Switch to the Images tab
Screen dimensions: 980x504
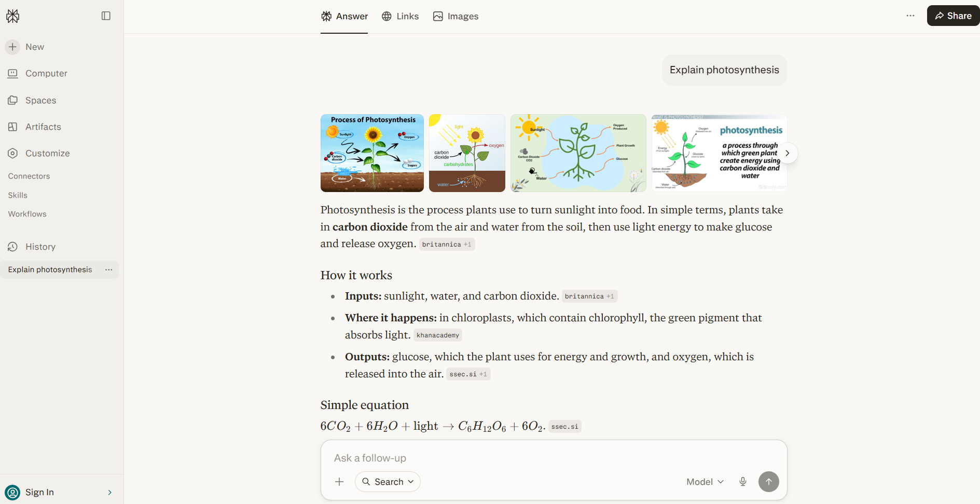(456, 16)
